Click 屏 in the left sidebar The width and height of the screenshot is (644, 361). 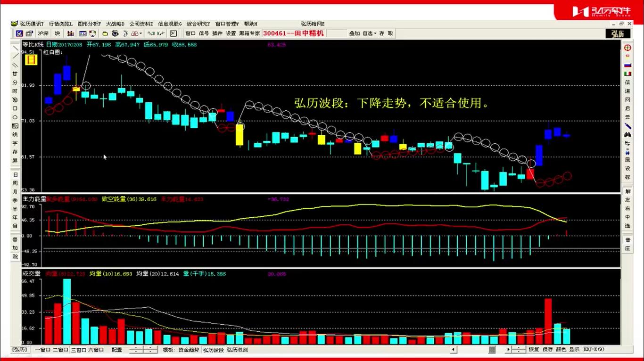tap(15, 160)
